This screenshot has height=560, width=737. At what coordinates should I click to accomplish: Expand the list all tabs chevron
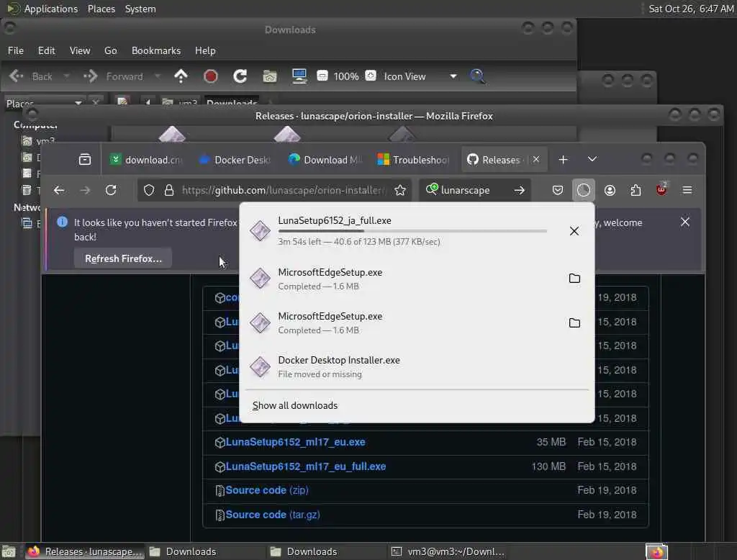point(592,159)
